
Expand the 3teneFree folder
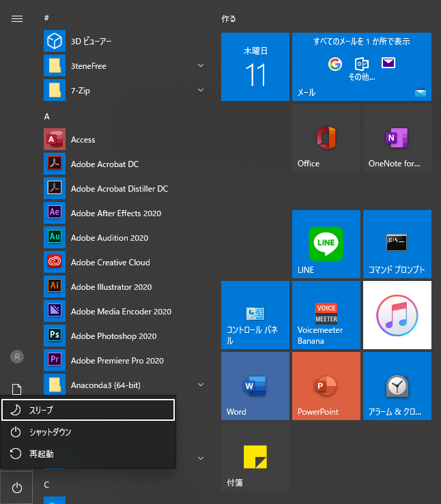pyautogui.click(x=201, y=65)
